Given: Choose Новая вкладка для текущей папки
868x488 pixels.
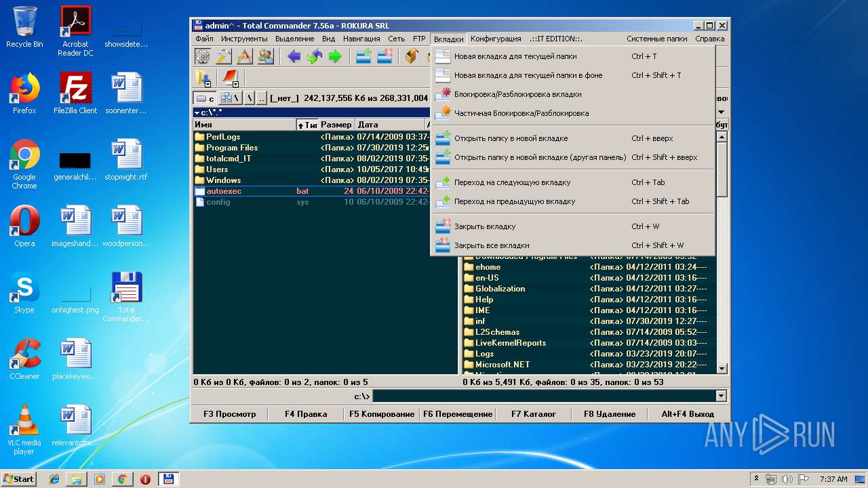Looking at the screenshot, I should coord(573,56).
